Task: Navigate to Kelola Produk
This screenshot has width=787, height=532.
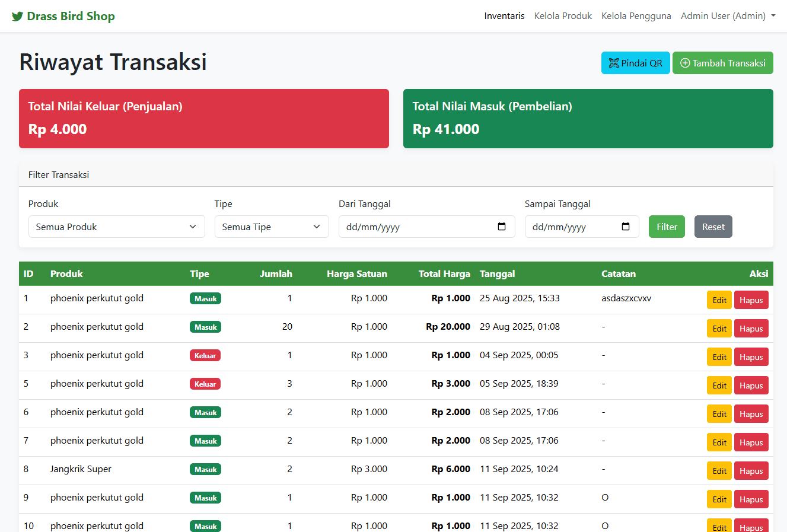Action: tap(562, 16)
